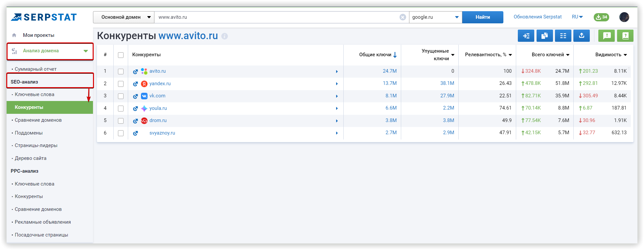Open Суммарный отчет in sidebar
644x250 pixels.
[35, 69]
